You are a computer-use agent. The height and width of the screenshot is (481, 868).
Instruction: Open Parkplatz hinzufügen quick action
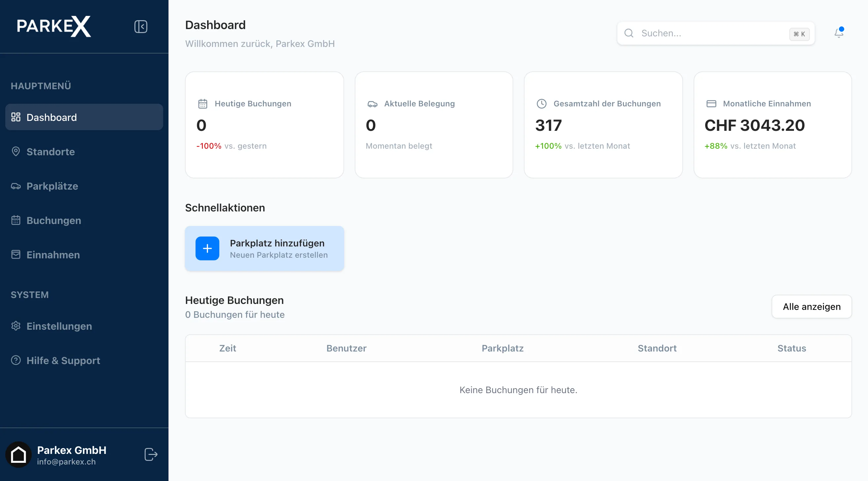click(x=264, y=248)
